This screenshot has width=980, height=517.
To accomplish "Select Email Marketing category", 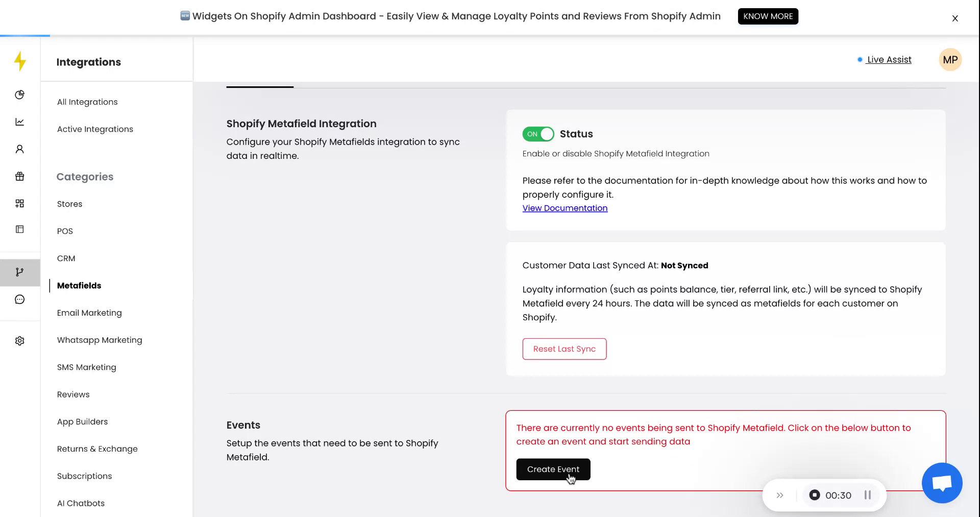I will click(x=89, y=313).
